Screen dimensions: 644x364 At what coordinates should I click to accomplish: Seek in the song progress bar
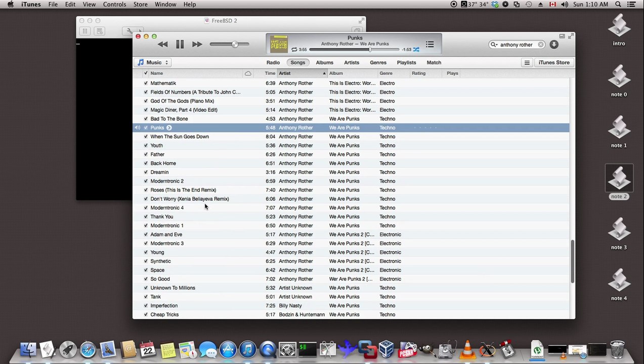coord(354,50)
